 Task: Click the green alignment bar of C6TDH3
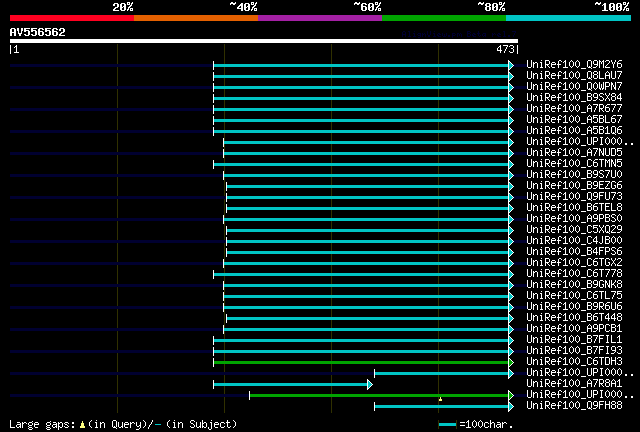pos(361,363)
